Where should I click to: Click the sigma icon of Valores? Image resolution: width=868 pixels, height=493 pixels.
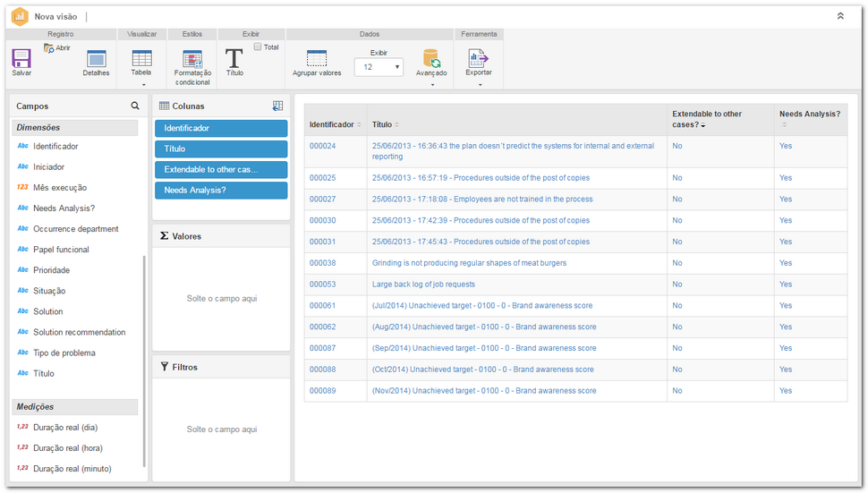tap(165, 235)
